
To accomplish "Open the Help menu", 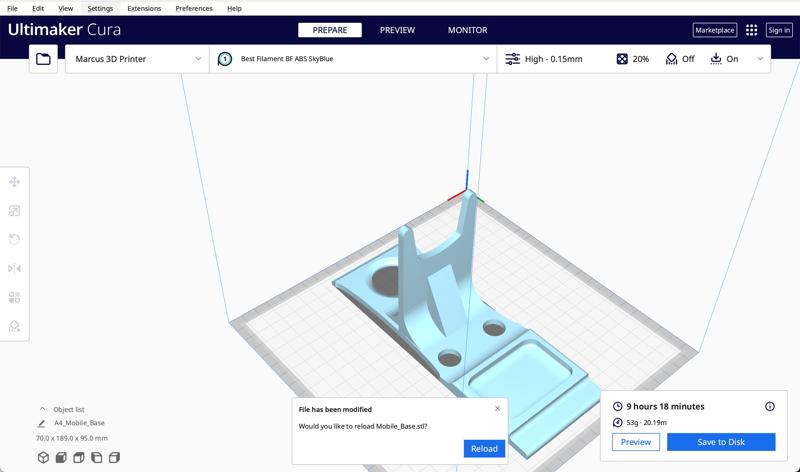I will (234, 8).
